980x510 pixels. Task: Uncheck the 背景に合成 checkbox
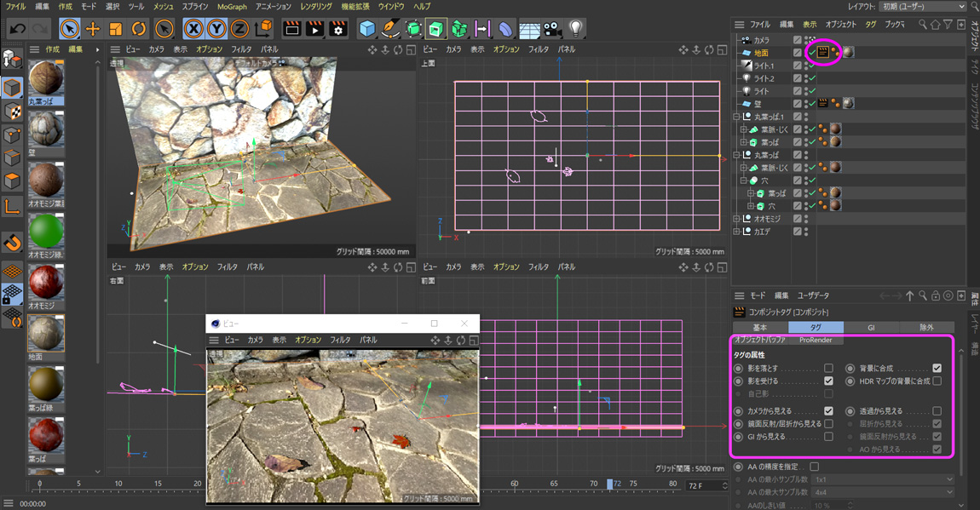coord(937,369)
